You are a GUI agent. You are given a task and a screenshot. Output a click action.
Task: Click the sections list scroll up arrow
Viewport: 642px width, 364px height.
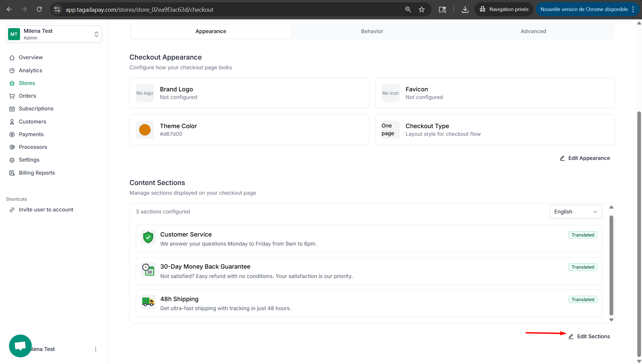(611, 207)
